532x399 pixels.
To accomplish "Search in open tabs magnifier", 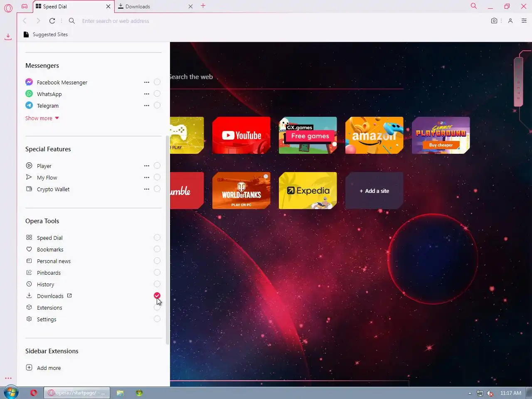I will coord(473,6).
